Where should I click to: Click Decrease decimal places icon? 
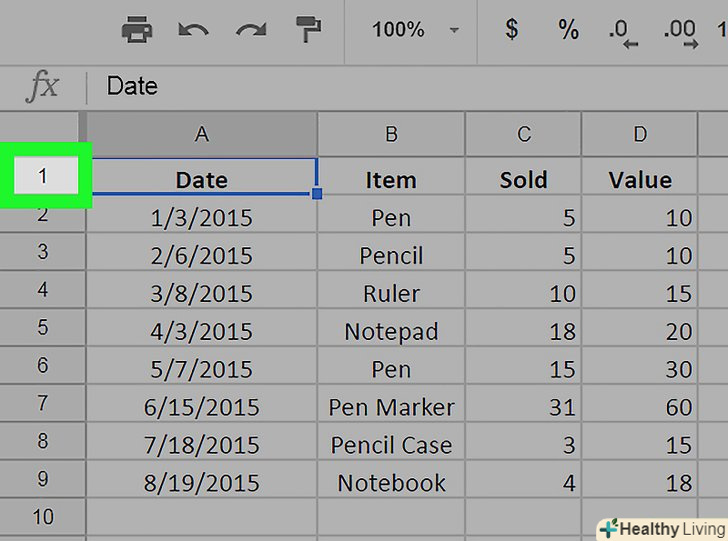[624, 32]
